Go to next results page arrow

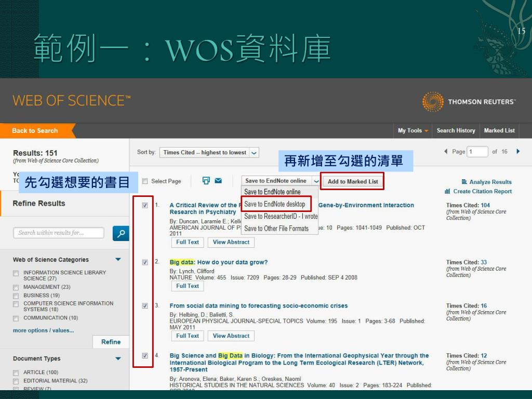[x=518, y=151]
